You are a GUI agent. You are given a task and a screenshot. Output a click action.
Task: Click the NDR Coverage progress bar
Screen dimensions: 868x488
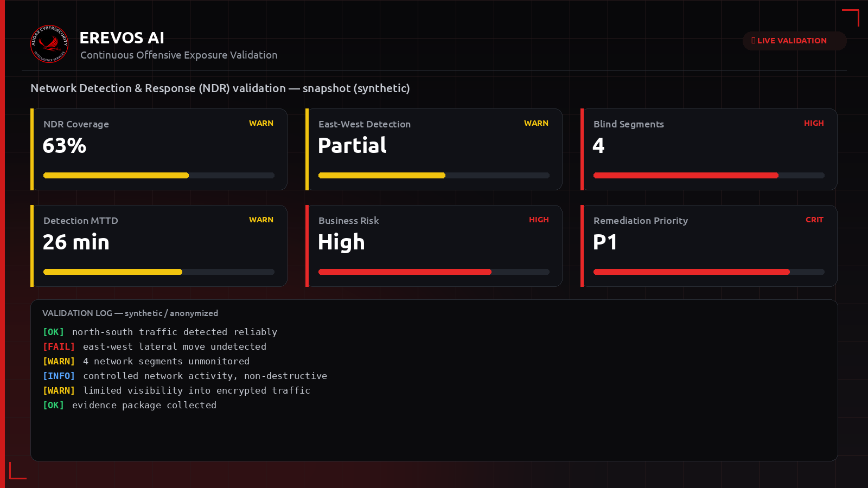click(159, 175)
